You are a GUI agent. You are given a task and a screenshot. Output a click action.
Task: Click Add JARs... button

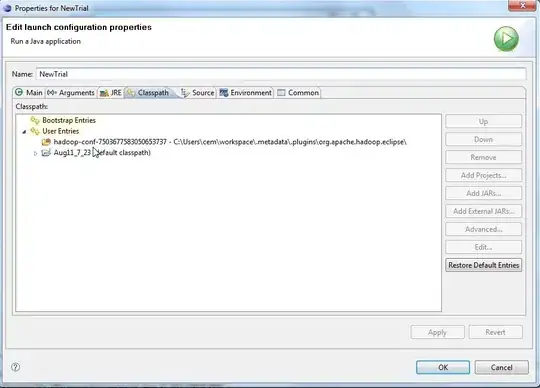pos(483,193)
